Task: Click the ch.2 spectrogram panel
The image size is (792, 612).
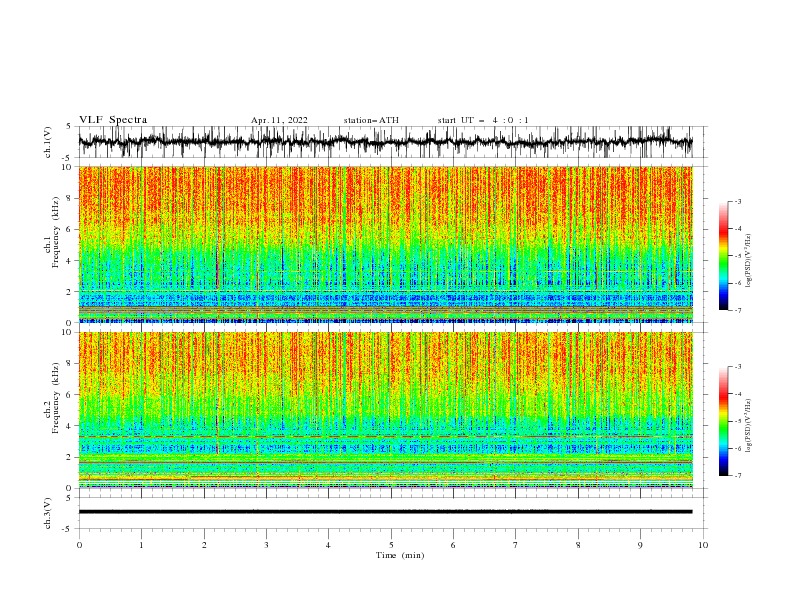Action: coord(386,410)
